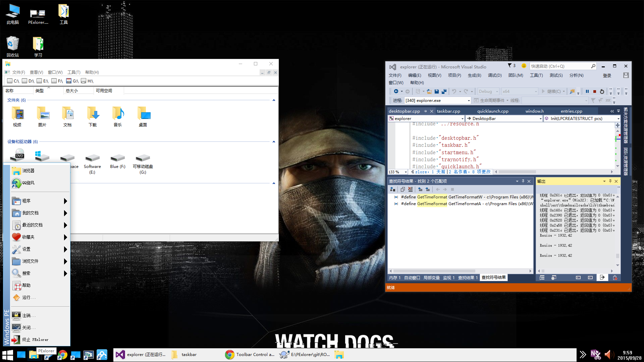The image size is (644, 362).
Task: Click the copy icon in find symbol results toolbar
Action: click(x=403, y=189)
